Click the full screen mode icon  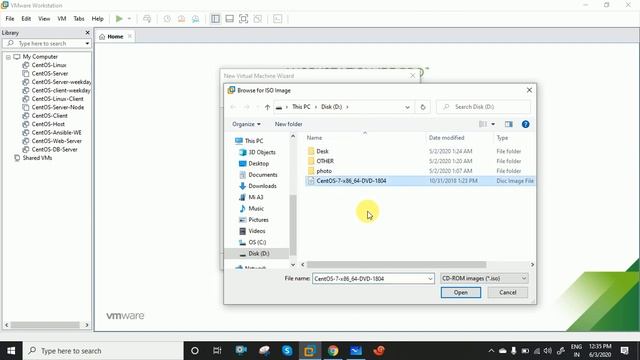pos(243,19)
